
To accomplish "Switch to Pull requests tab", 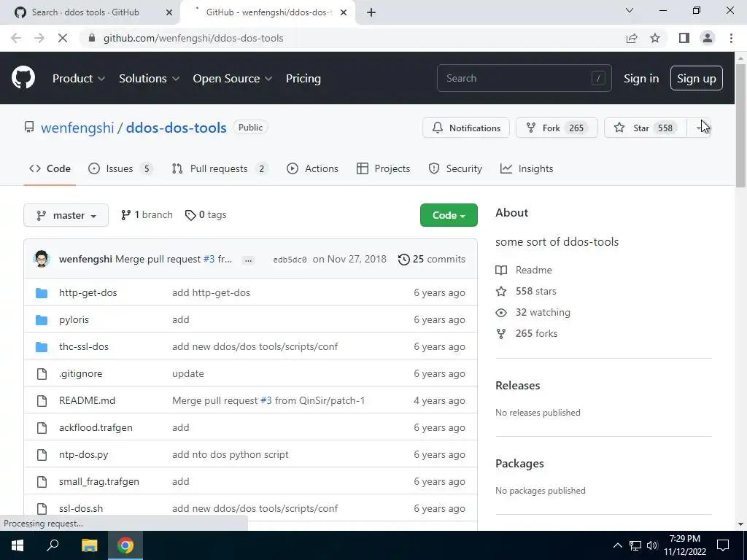I will [220, 168].
